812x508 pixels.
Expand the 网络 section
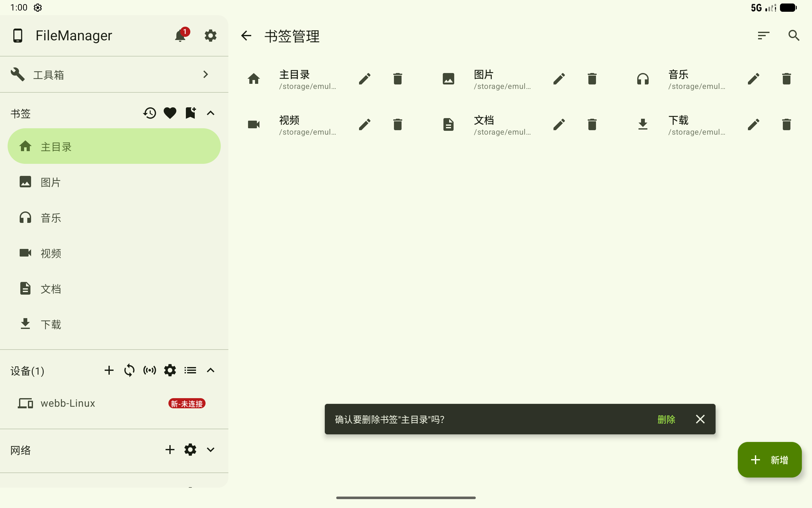(x=210, y=450)
